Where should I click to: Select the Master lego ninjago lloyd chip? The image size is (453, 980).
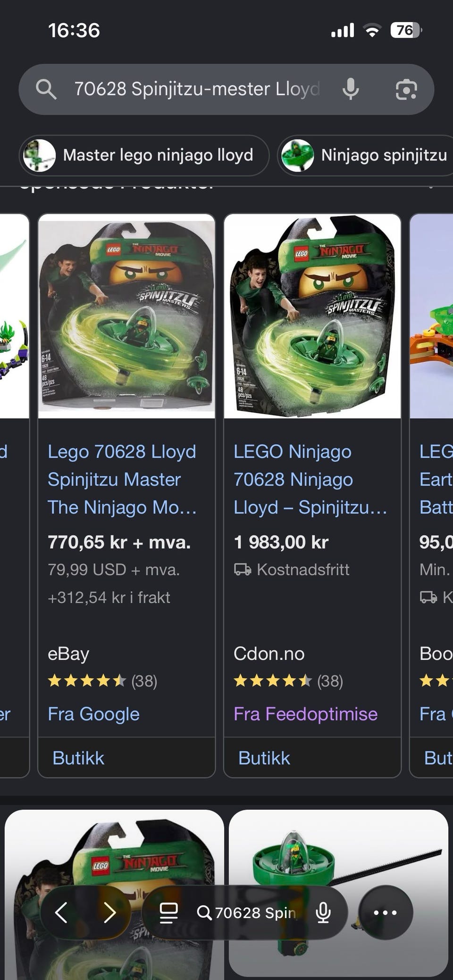144,155
